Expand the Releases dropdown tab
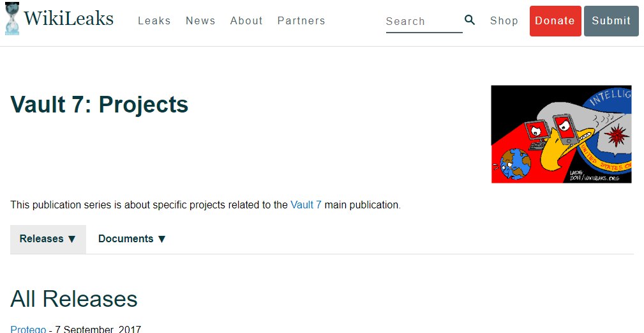The height and width of the screenshot is (333, 644). point(48,238)
